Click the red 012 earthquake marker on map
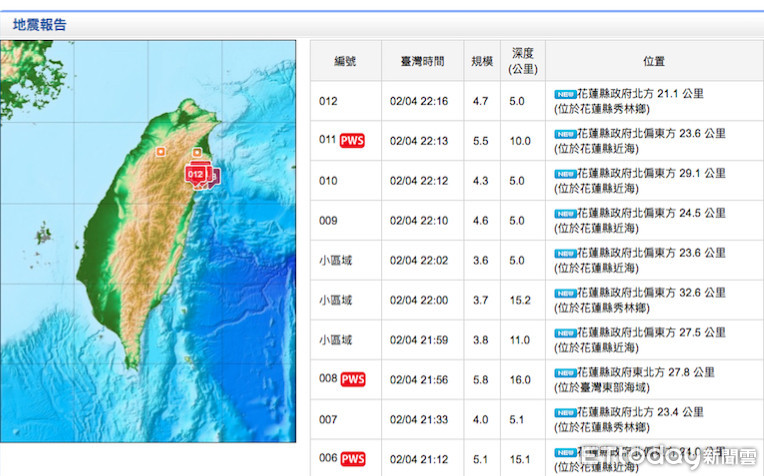Image resolution: width=764 pixels, height=476 pixels. [196, 174]
